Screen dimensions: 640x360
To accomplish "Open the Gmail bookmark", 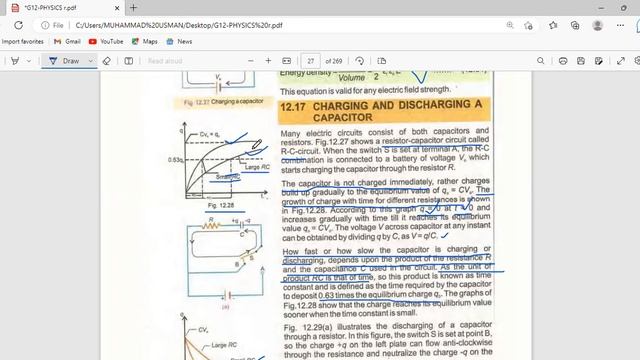I will pos(67,42).
